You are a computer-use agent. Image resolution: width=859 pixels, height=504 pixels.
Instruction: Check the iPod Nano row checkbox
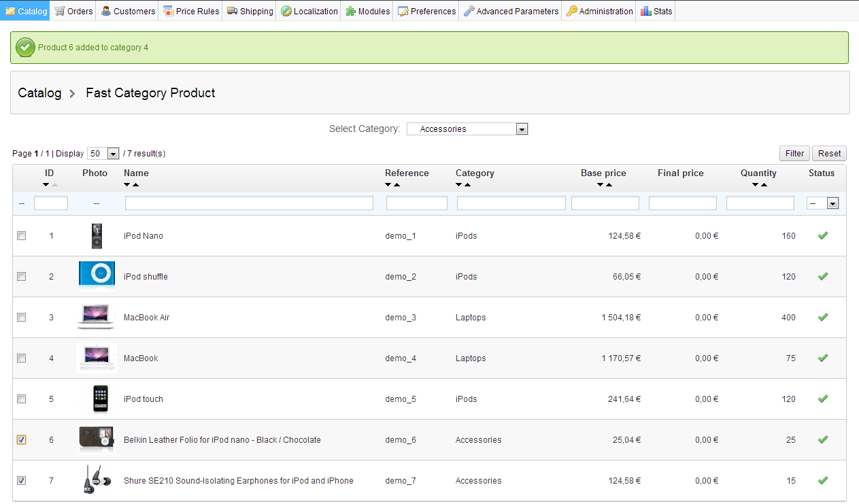21,236
